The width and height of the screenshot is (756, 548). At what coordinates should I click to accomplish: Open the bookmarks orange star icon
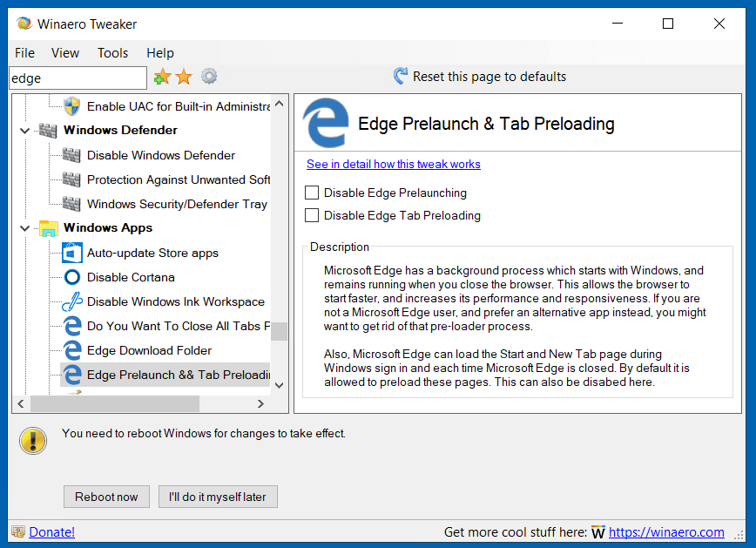click(x=184, y=78)
